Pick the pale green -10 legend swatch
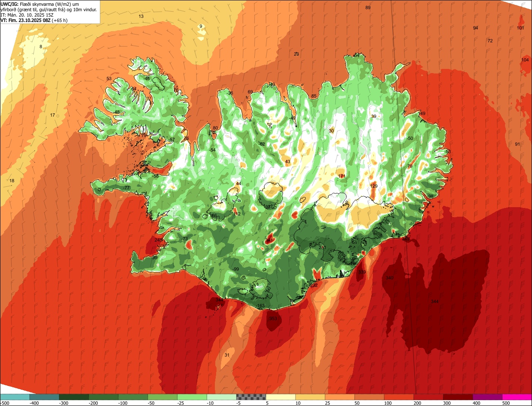532x406 pixels. (221, 397)
